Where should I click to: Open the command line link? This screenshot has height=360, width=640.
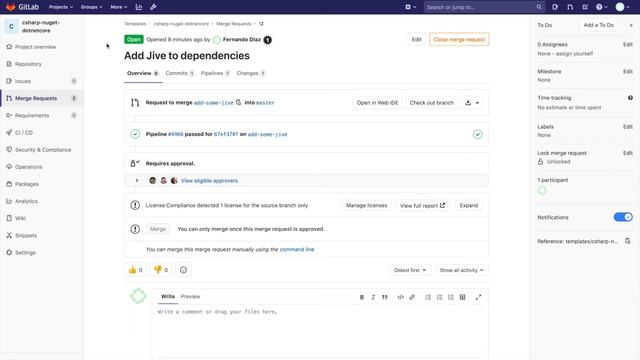coord(297,249)
